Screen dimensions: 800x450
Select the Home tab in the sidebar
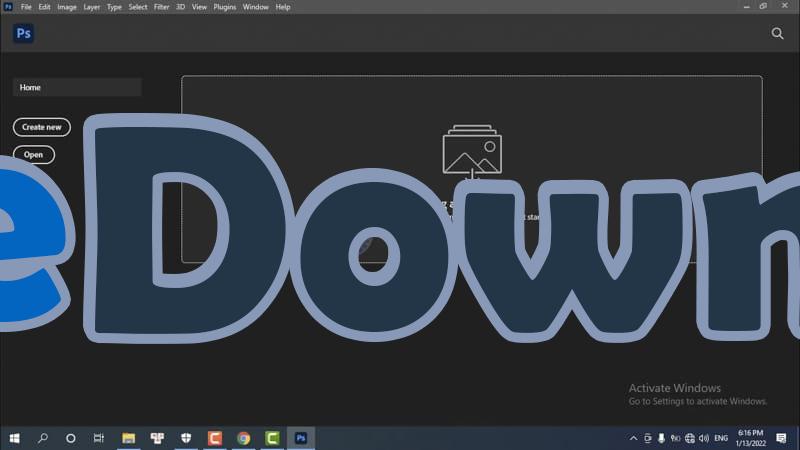pos(77,88)
